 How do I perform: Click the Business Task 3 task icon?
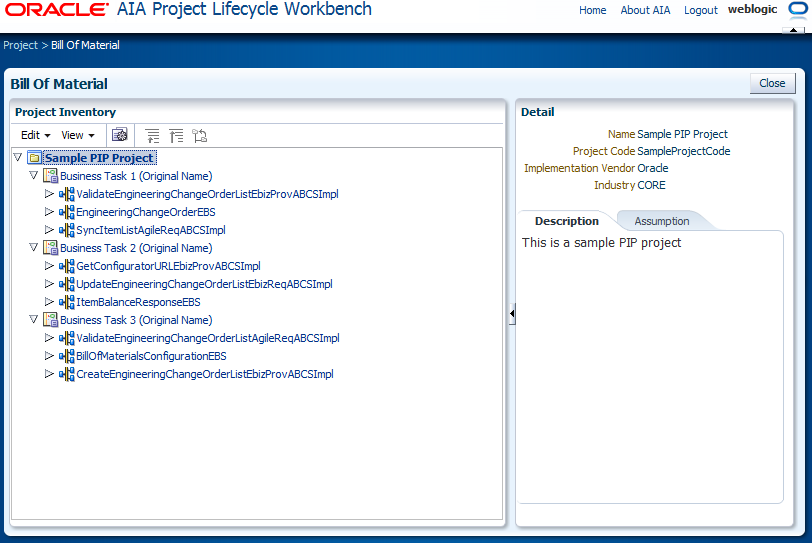pos(50,320)
